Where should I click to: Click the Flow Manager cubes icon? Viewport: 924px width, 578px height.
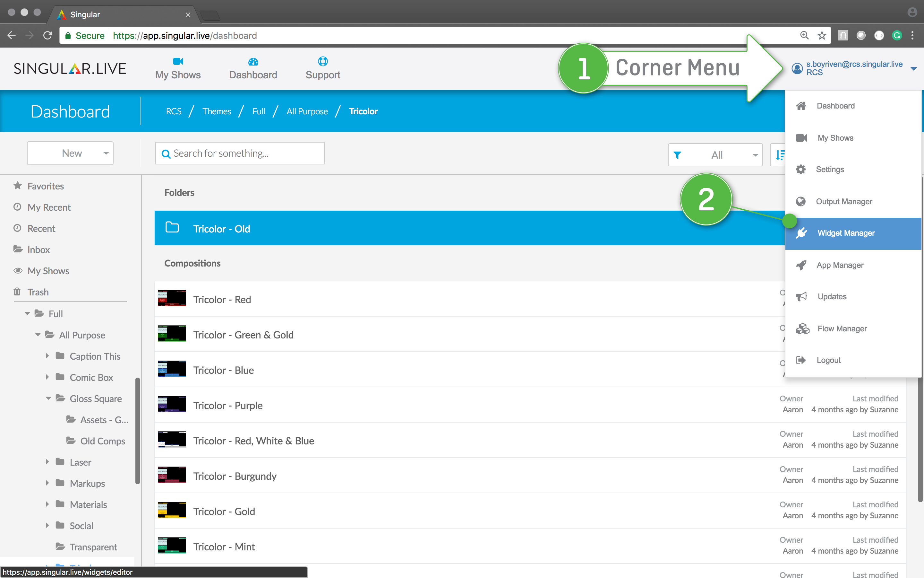[x=802, y=329]
